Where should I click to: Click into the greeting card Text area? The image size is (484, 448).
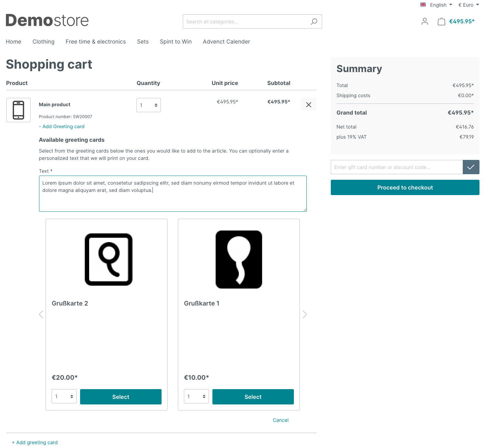coord(173,194)
